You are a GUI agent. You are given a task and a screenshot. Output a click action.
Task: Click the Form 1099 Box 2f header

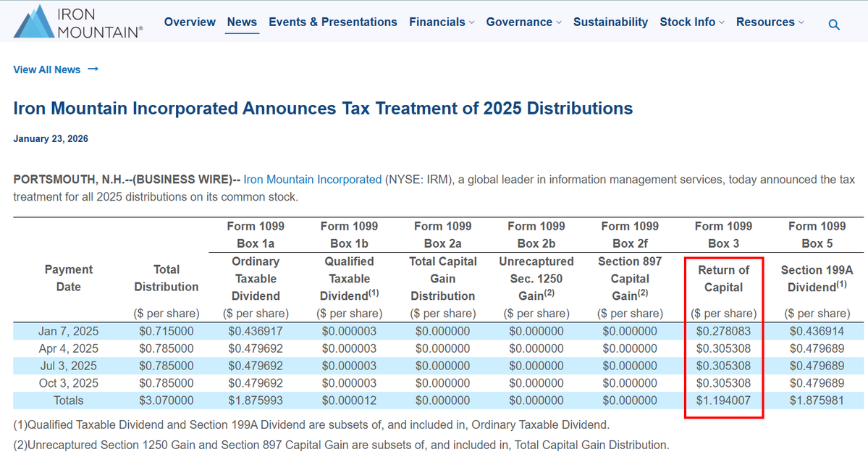coord(630,235)
